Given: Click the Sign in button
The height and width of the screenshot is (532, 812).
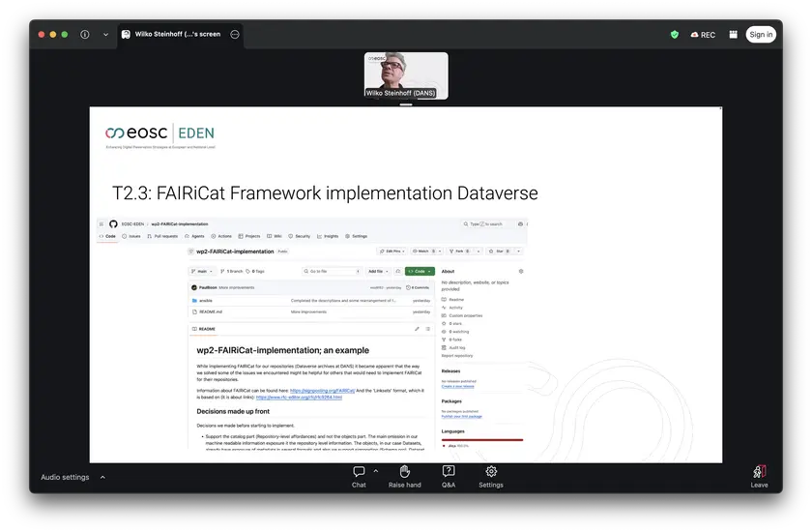Looking at the screenshot, I should pos(760,34).
